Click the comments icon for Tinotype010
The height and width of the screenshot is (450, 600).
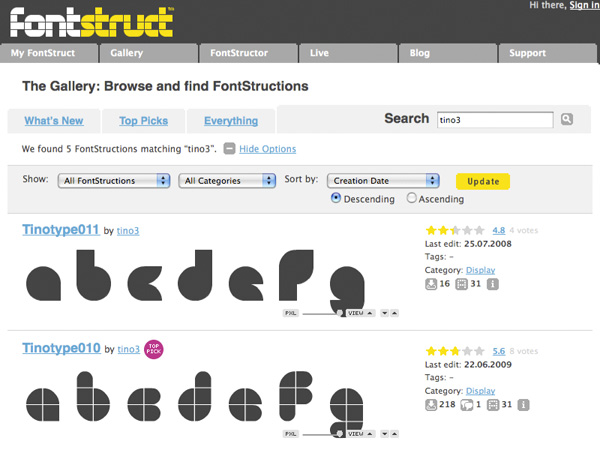click(x=466, y=404)
